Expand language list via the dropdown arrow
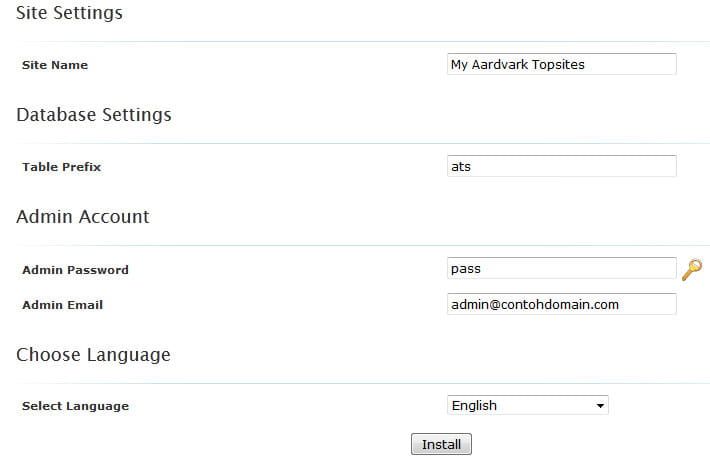The height and width of the screenshot is (460, 710). coord(600,406)
